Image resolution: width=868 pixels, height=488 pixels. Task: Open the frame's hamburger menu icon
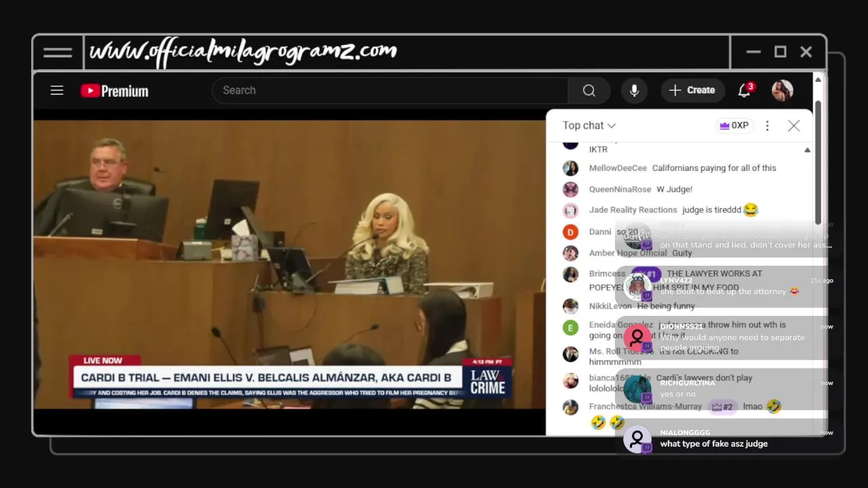coord(58,52)
